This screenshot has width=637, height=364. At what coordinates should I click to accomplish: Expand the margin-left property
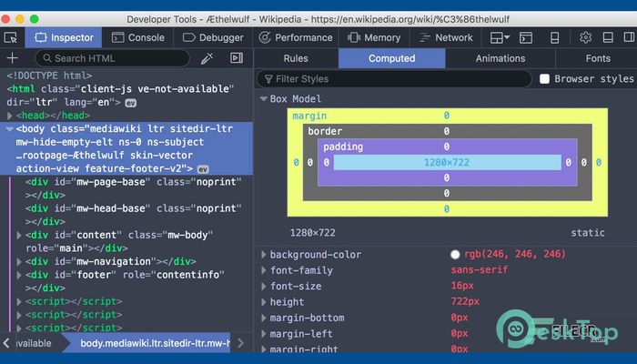click(264, 334)
